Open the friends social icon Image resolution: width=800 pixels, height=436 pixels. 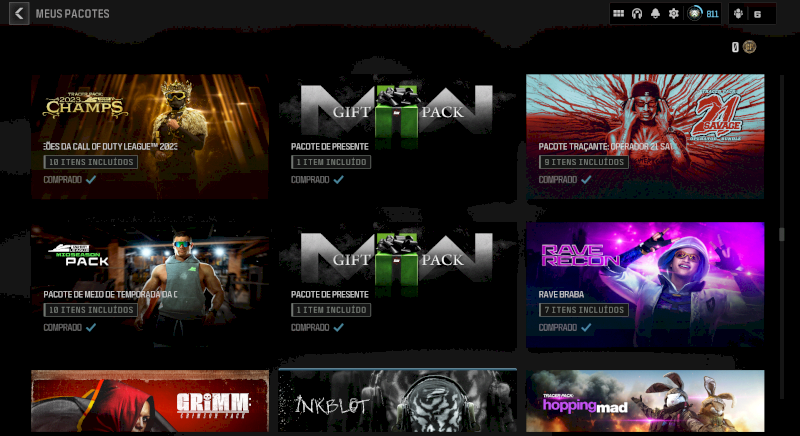(738, 14)
